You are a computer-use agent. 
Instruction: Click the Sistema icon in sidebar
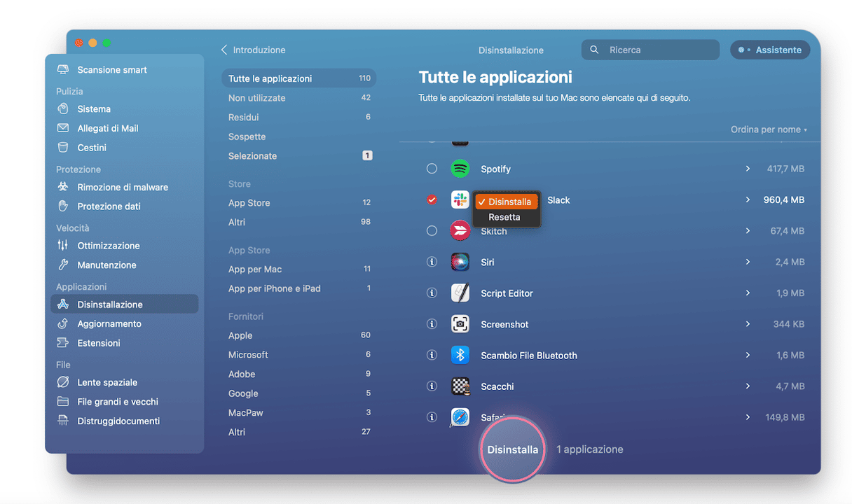pos(63,109)
